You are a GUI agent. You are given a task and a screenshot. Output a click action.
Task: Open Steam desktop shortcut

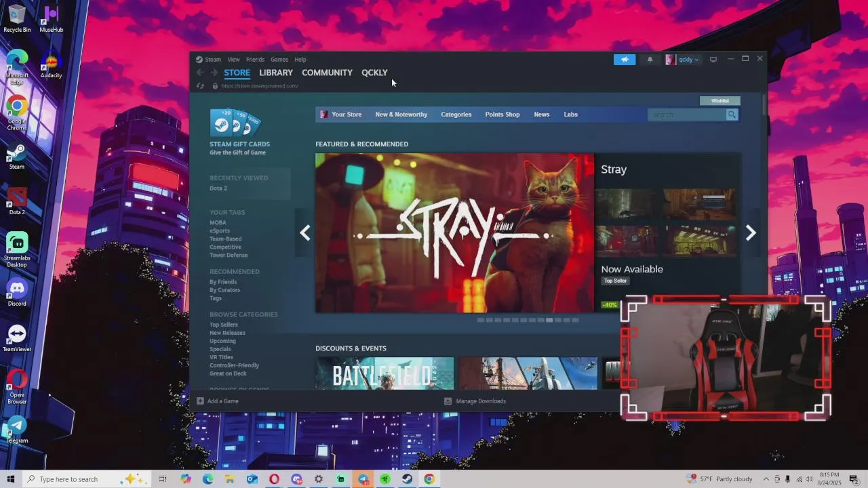(17, 156)
